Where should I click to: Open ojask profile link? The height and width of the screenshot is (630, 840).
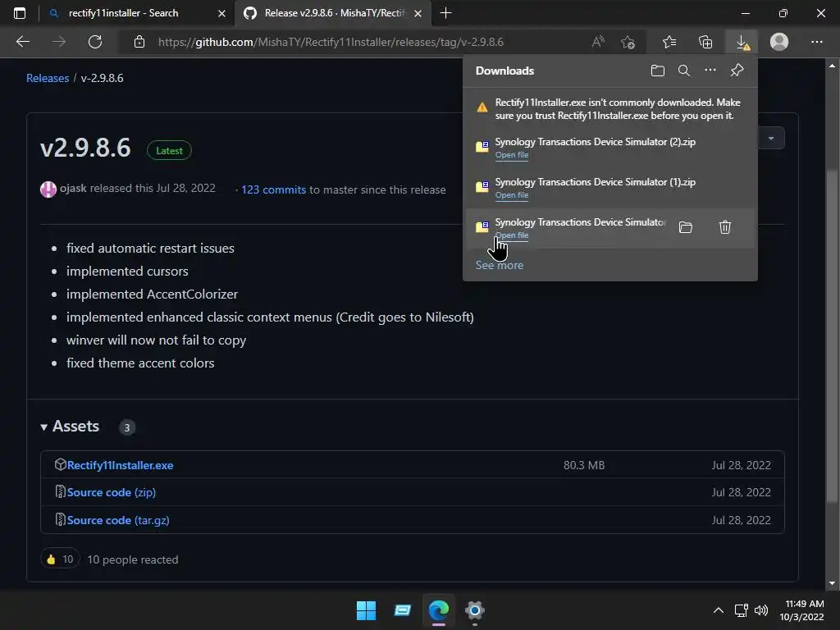(x=73, y=188)
